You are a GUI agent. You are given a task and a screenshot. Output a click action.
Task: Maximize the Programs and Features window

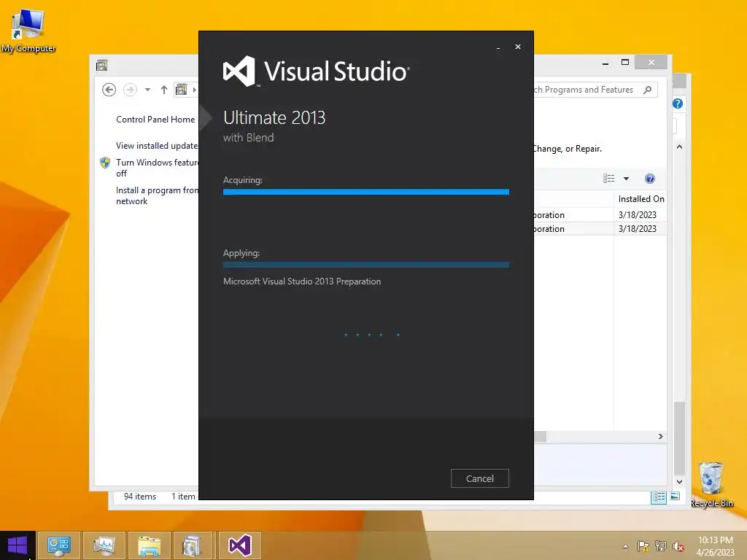click(x=625, y=63)
